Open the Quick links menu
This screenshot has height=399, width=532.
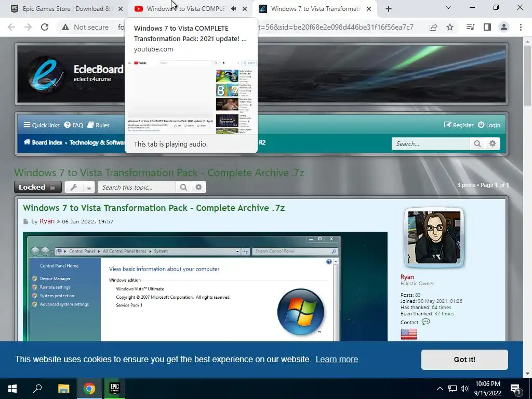pos(42,125)
